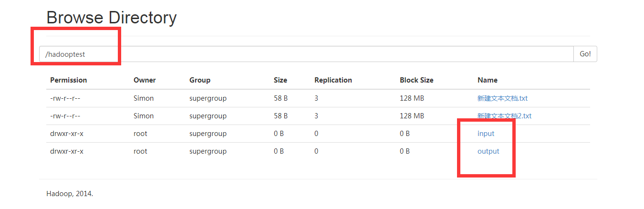Viewport: 644px width, 209px height.
Task: Click the Group column header
Action: pos(200,80)
